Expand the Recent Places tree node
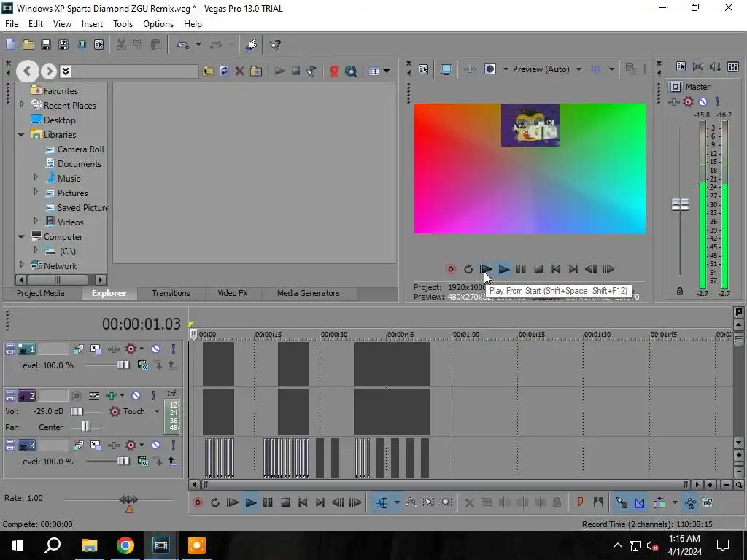The height and width of the screenshot is (560, 747). (21, 104)
